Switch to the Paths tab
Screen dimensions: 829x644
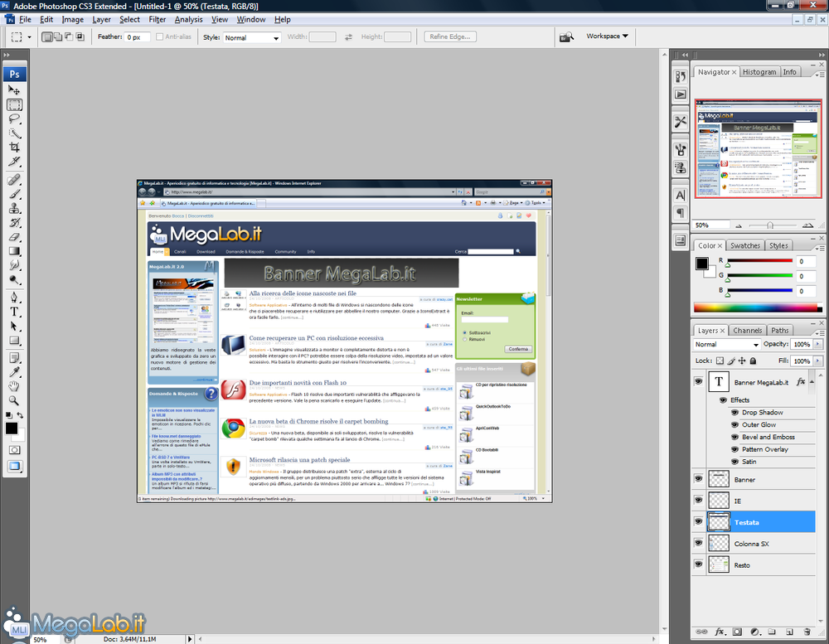click(x=779, y=331)
